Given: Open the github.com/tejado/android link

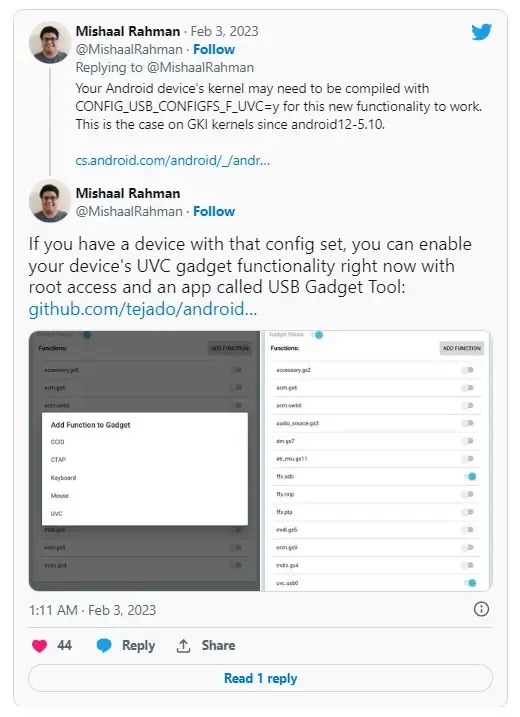Looking at the screenshot, I should coord(143,309).
